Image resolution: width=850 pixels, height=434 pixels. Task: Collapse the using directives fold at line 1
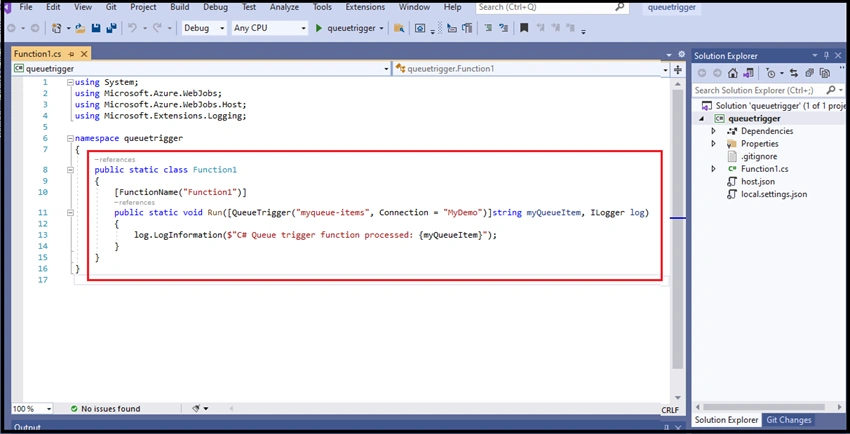coord(70,82)
